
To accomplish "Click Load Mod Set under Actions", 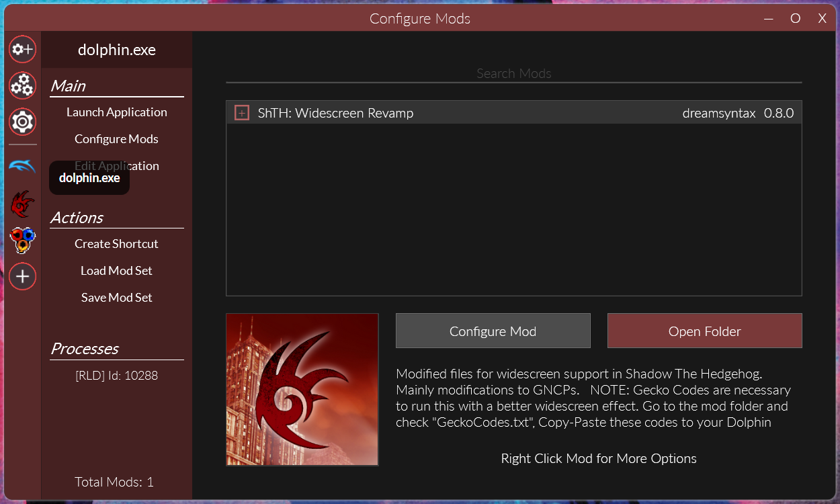I will (117, 271).
